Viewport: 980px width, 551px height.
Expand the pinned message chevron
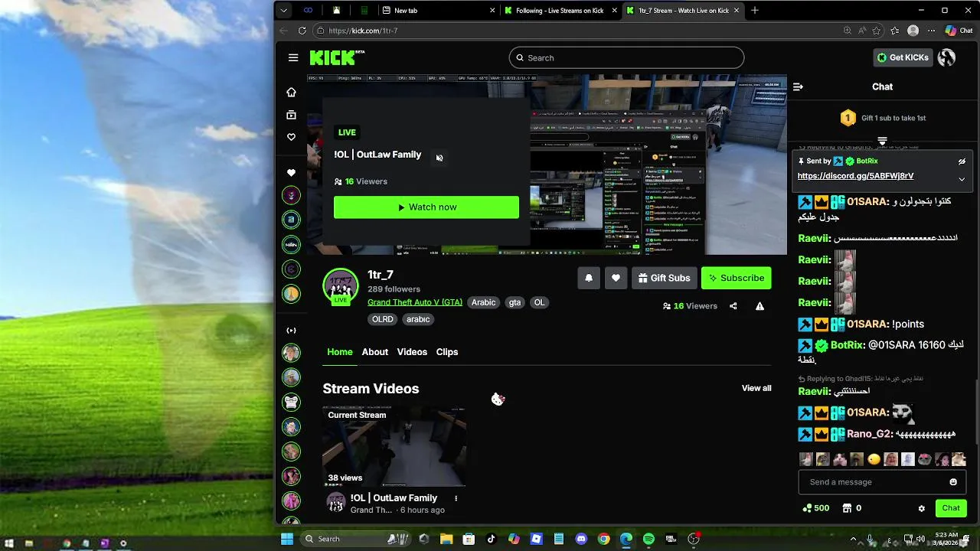[x=962, y=179]
